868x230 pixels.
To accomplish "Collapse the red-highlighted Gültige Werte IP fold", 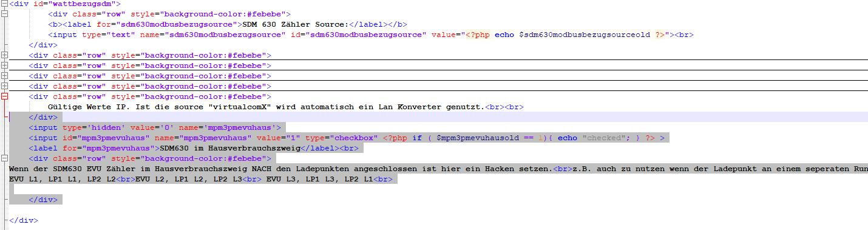I will [x=4, y=96].
